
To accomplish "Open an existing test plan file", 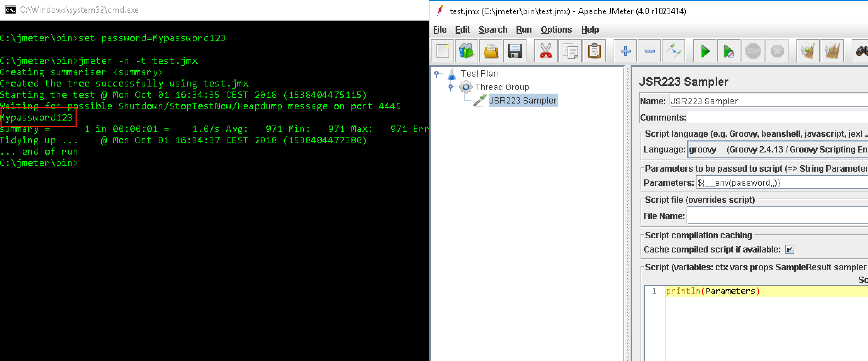I will [x=491, y=51].
